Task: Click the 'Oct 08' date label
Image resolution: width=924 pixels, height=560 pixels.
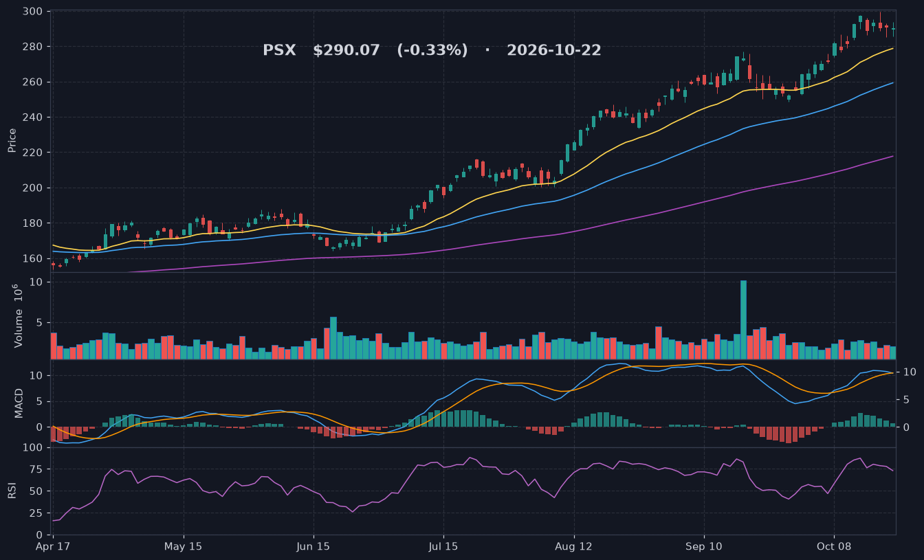Action: point(834,547)
